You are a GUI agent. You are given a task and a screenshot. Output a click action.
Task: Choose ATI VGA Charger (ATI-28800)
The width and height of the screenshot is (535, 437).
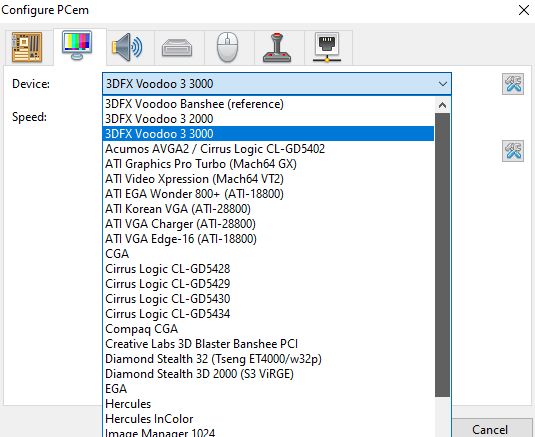coord(268,224)
